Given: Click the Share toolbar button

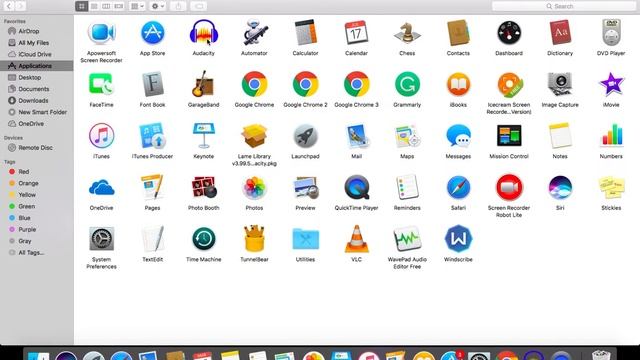Looking at the screenshot, I should click(178, 6).
